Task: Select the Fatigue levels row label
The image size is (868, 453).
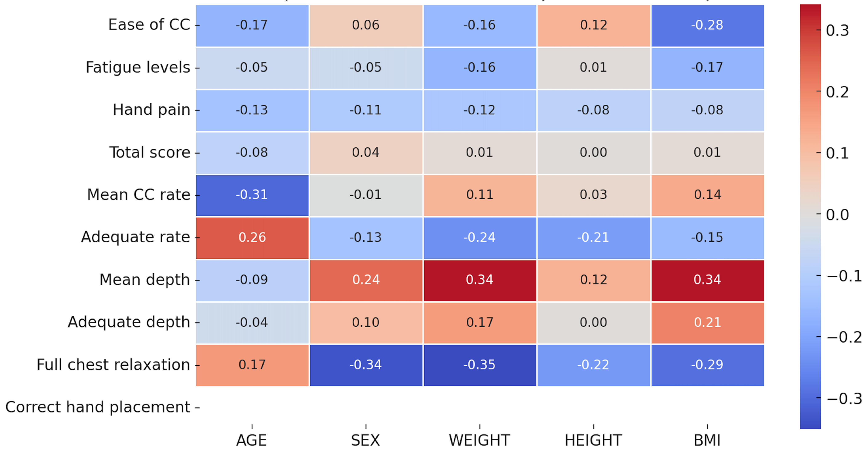Action: click(138, 67)
